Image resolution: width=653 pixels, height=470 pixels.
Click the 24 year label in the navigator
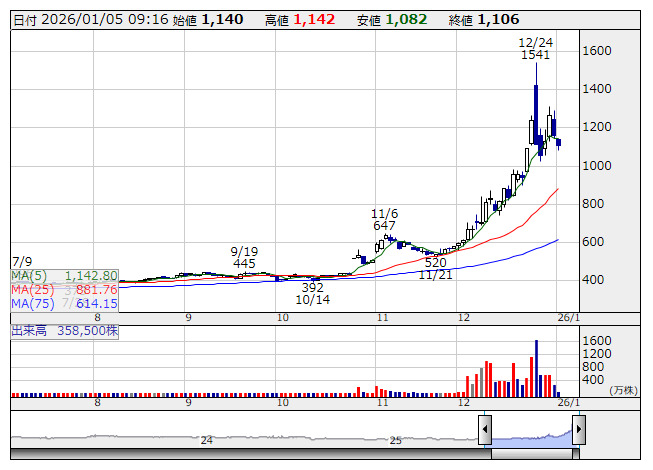[x=207, y=440]
